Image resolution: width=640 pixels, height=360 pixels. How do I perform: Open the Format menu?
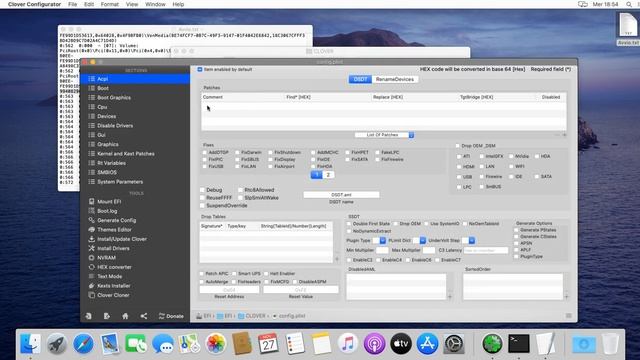click(x=109, y=4)
